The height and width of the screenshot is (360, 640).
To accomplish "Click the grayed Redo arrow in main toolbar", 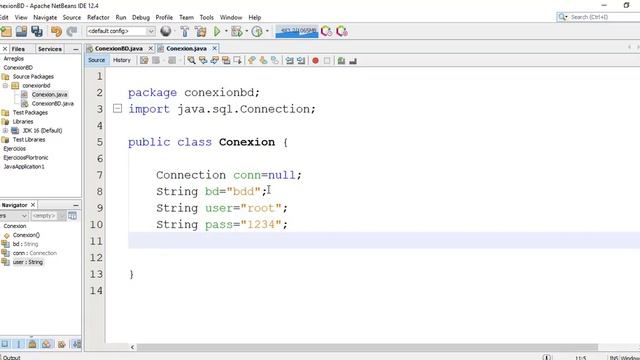I will [72, 31].
